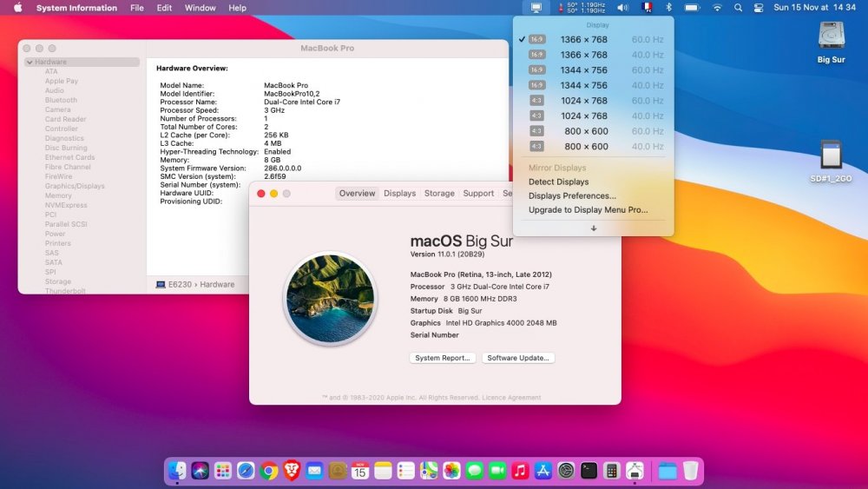Open the Window menu in the menu bar

pos(200,8)
